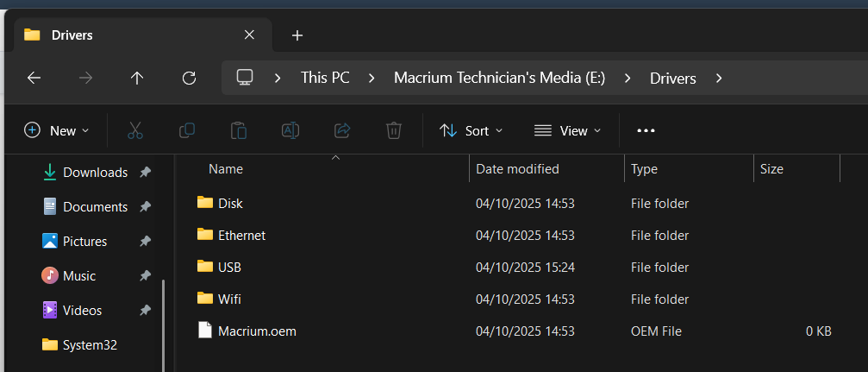Image resolution: width=868 pixels, height=372 pixels.
Task: Click the Delete trash can icon
Action: [393, 130]
